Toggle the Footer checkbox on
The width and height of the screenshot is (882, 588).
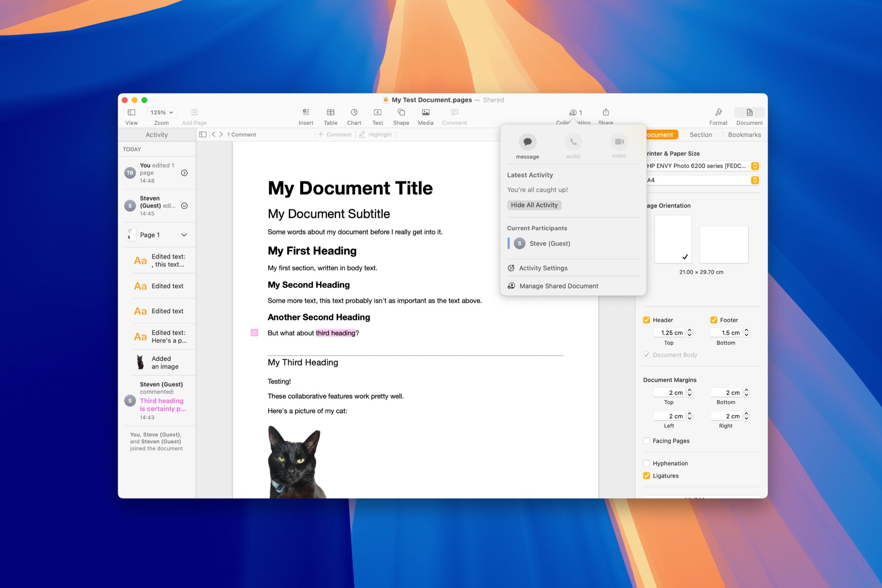pyautogui.click(x=713, y=320)
